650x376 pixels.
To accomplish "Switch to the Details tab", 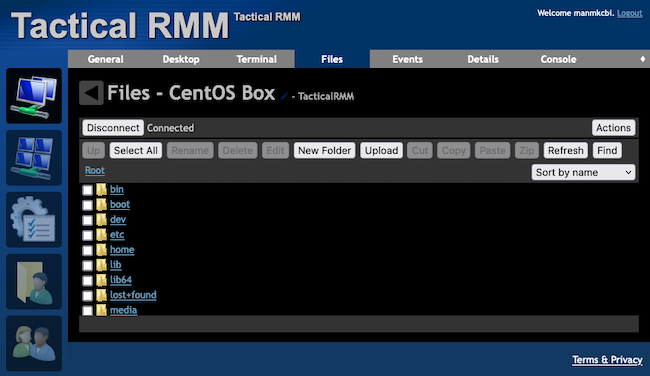I will [x=483, y=59].
